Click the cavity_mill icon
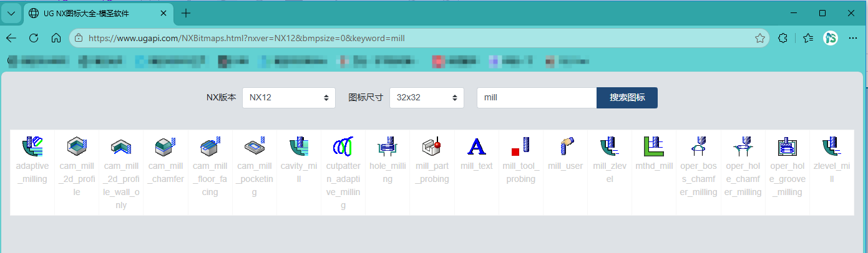Image resolution: width=868 pixels, height=253 pixels. click(x=299, y=146)
